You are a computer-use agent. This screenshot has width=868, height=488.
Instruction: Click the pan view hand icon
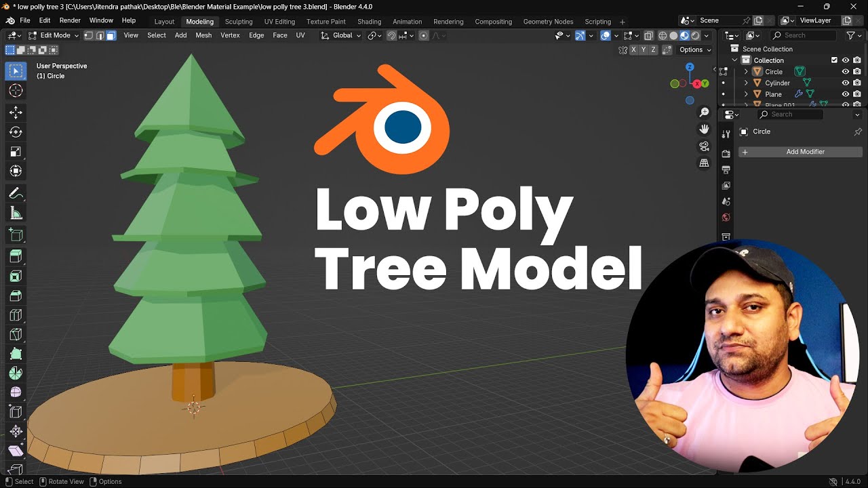[x=705, y=129]
